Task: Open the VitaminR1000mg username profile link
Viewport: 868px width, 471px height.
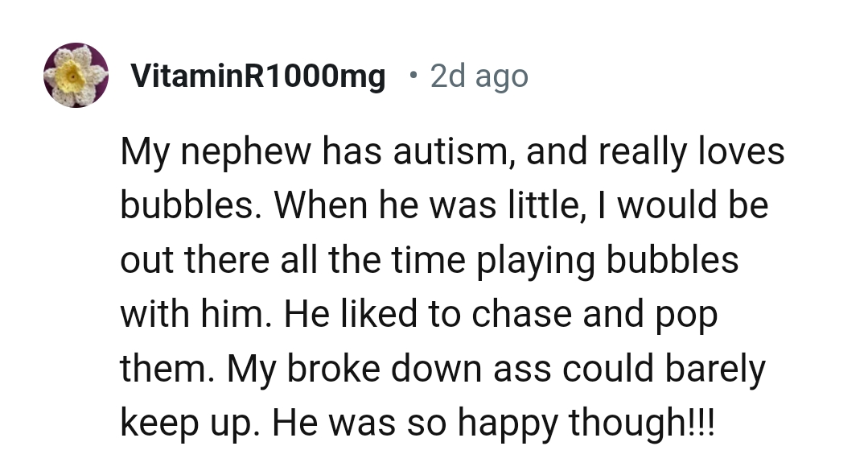Action: click(257, 76)
